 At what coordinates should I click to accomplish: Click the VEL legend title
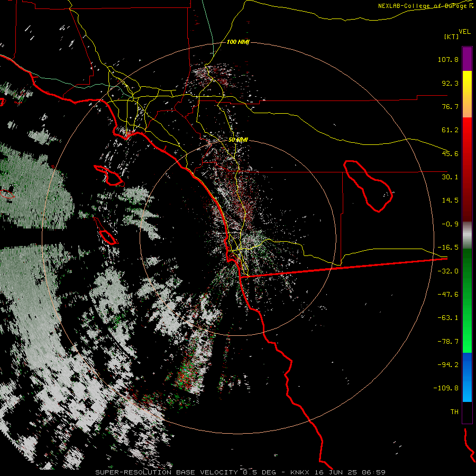coord(464,32)
